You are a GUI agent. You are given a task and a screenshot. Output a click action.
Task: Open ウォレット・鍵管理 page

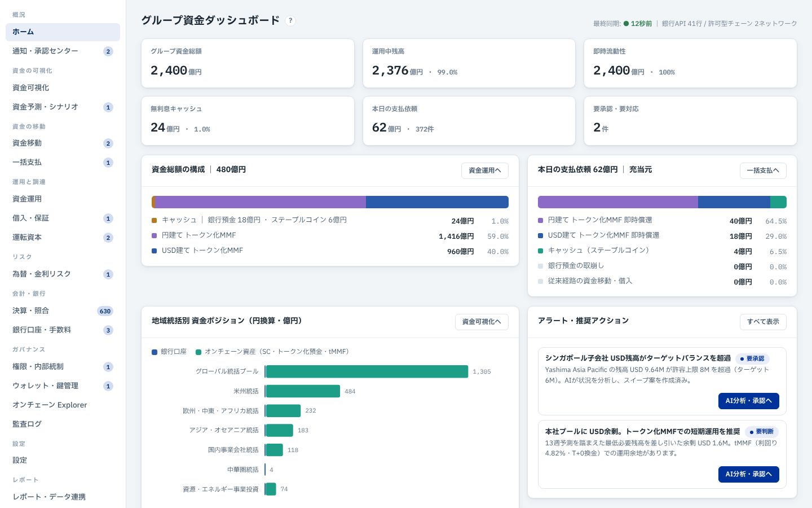[63, 386]
